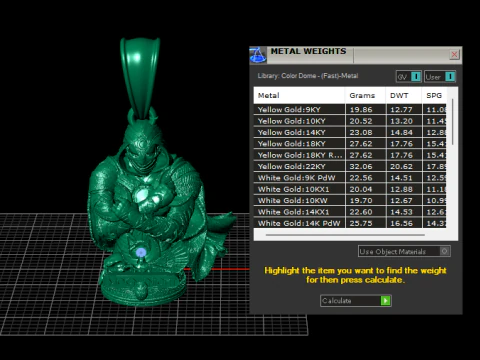Click the vertical scrollbar of the metal list
480x360 pixels.
tap(452, 122)
